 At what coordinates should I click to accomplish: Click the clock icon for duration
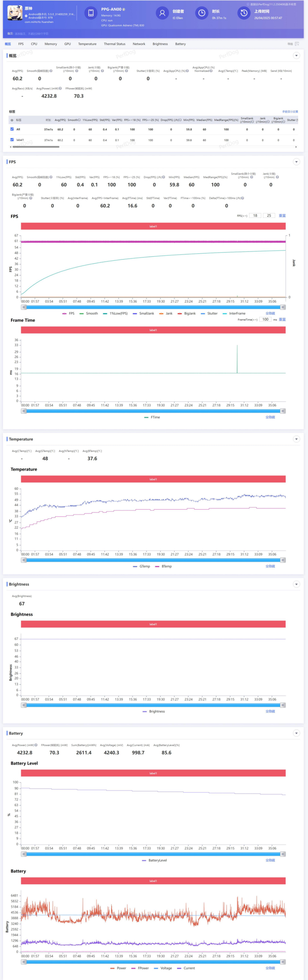pos(202,13)
